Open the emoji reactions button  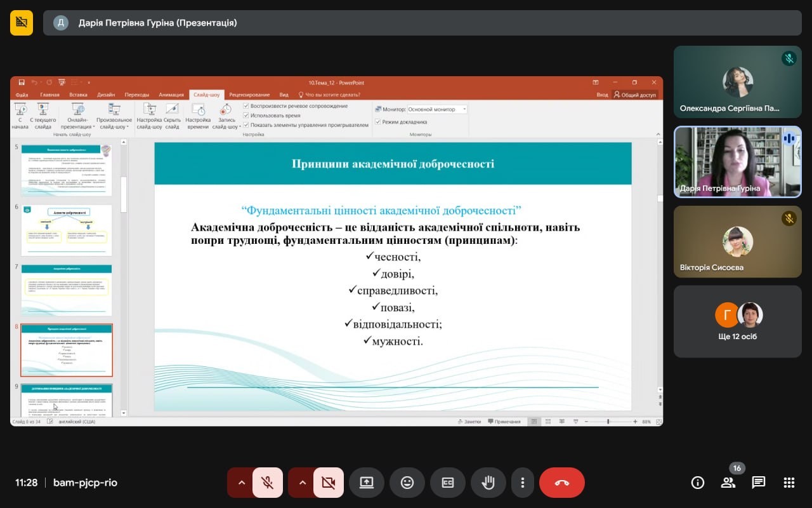point(407,483)
